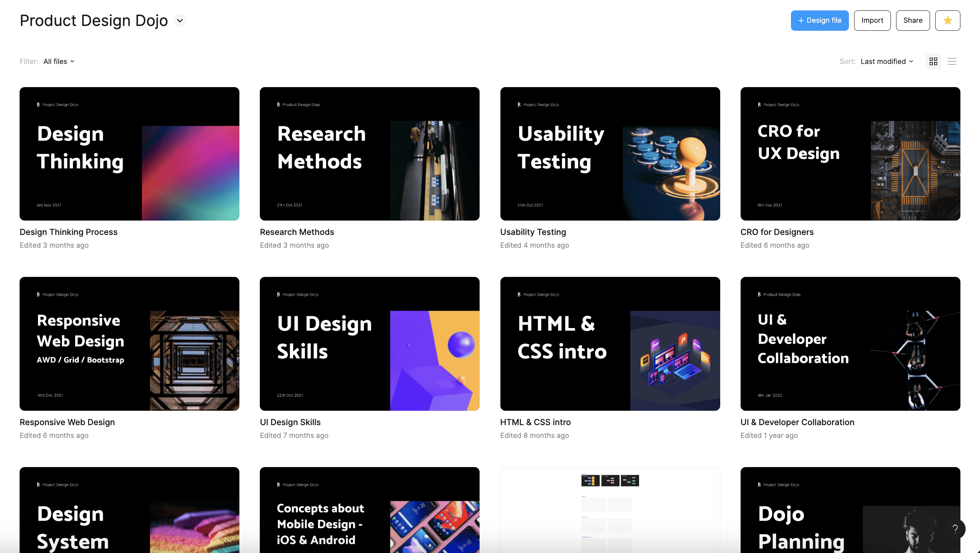Viewport: 980px width, 553px height.
Task: Expand the Product Design Dojo project chevron
Action: 180,20
